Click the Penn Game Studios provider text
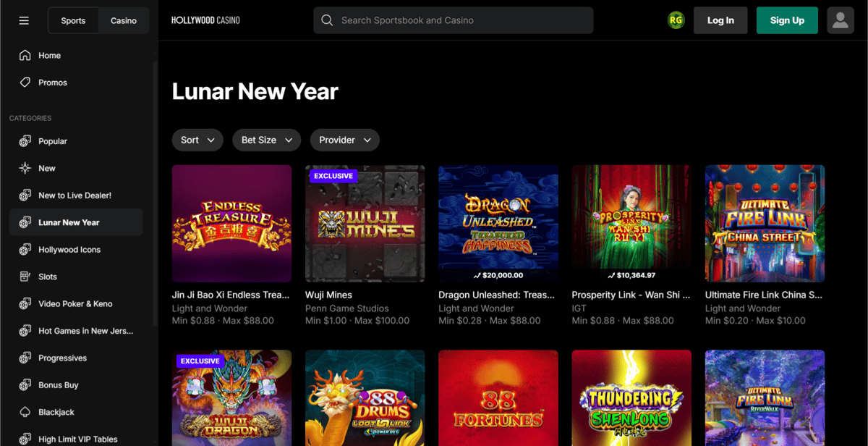The image size is (868, 446). pos(347,308)
